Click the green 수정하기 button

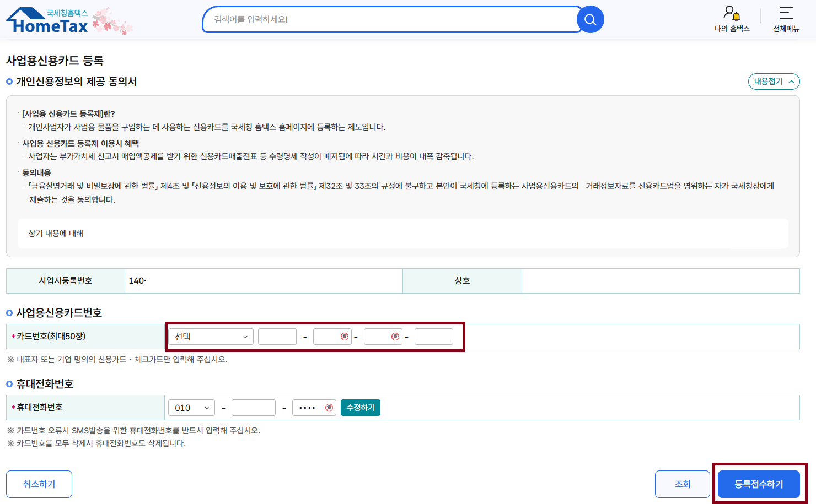[360, 408]
